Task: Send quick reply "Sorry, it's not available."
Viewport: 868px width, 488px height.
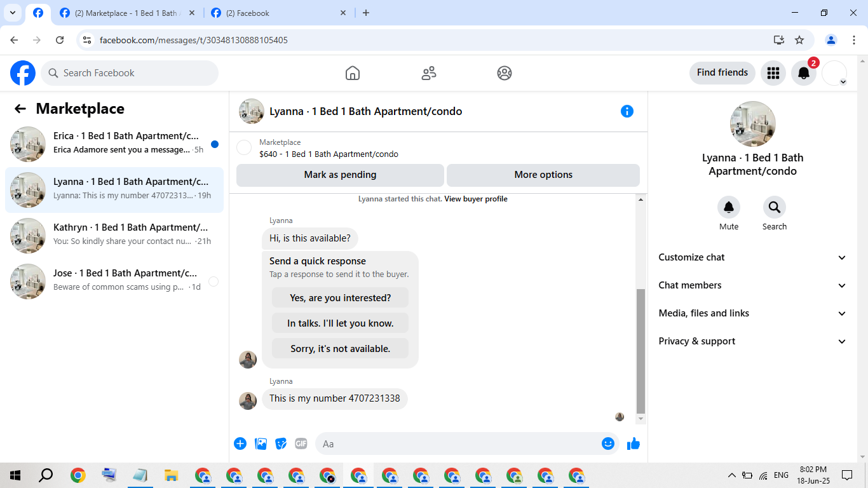Action: tap(340, 349)
